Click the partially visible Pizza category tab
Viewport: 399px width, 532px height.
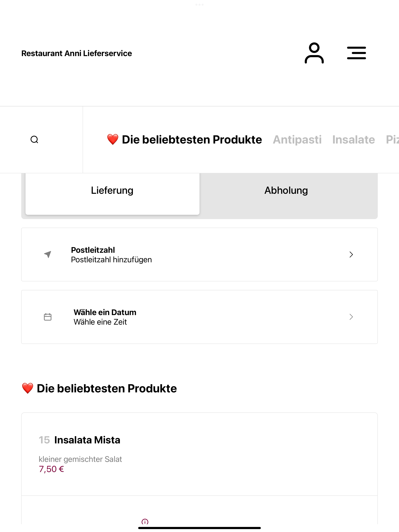[x=392, y=140]
